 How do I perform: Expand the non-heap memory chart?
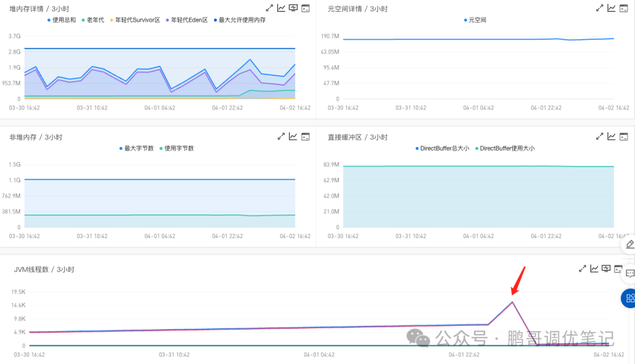(281, 136)
